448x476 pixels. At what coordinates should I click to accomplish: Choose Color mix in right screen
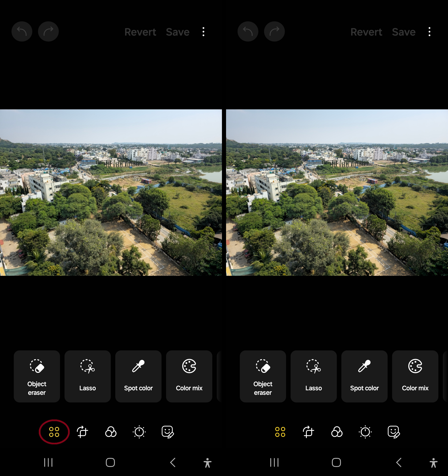[415, 376]
